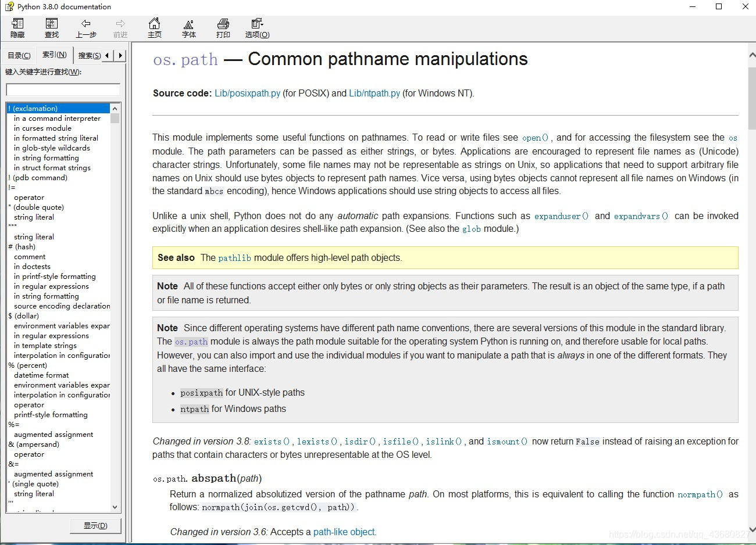Image resolution: width=756 pixels, height=545 pixels.
Task: Switch to the Search (搜索) tab
Action: pyautogui.click(x=89, y=56)
